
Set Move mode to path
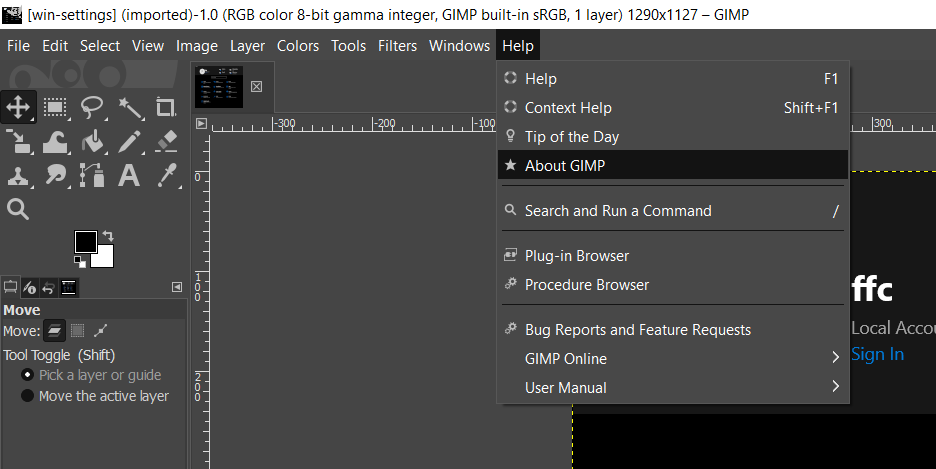(x=101, y=331)
